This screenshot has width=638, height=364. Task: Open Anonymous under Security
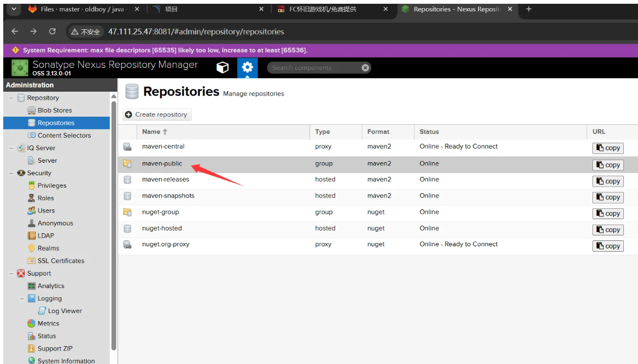tap(55, 223)
